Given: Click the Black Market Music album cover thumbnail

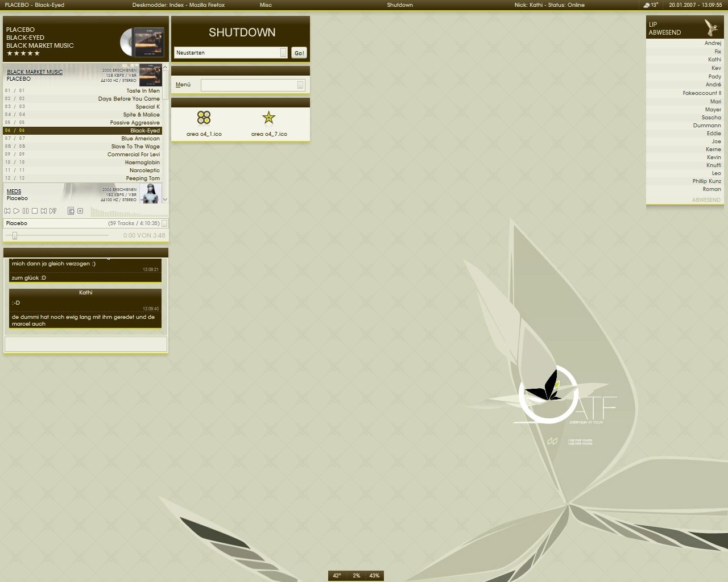Looking at the screenshot, I should 150,75.
